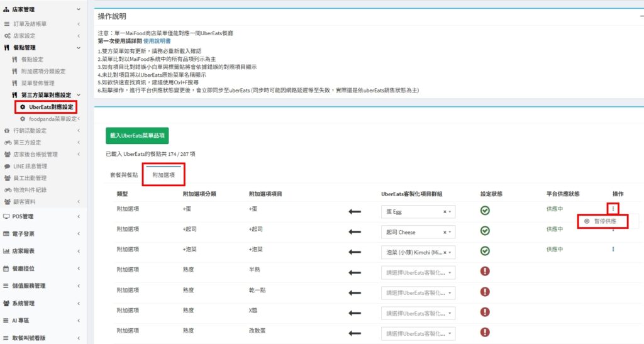Collapse the 操作說明 panel with minus icon
This screenshot has height=344, width=644.
click(641, 16)
